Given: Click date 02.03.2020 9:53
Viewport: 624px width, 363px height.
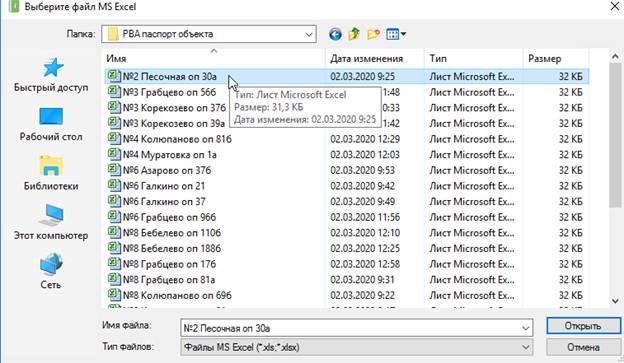Looking at the screenshot, I should (x=363, y=170).
